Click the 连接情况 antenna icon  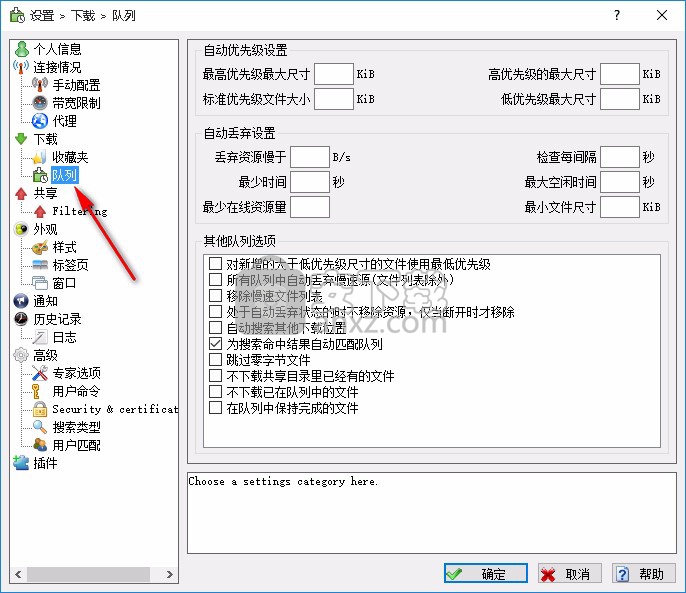[x=21, y=67]
